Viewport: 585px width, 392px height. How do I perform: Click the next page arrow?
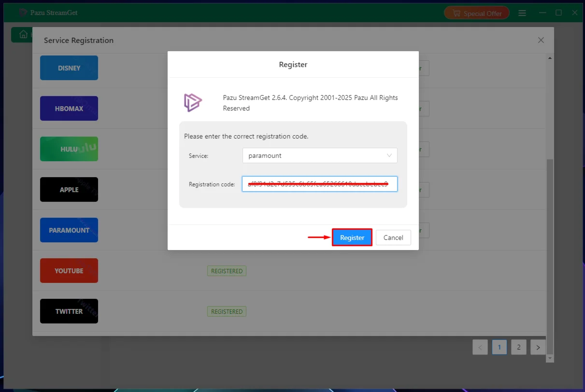pos(538,347)
